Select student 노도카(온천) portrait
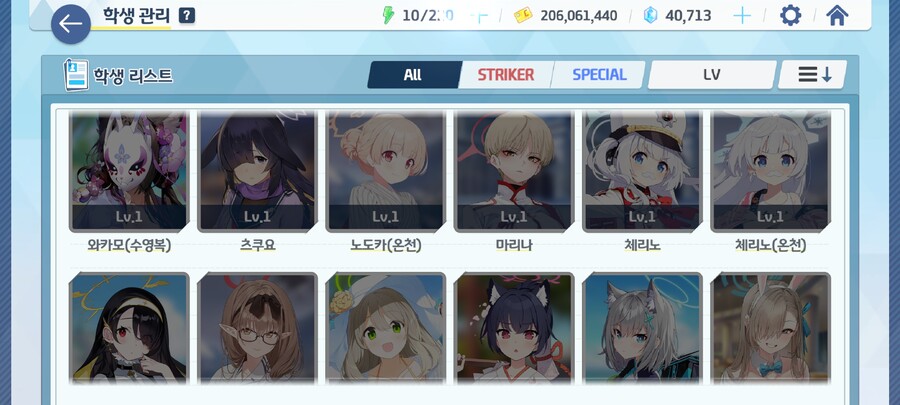 (x=386, y=172)
